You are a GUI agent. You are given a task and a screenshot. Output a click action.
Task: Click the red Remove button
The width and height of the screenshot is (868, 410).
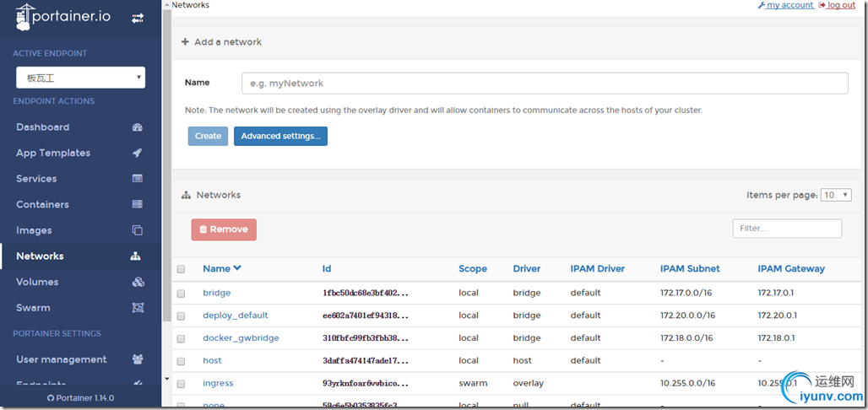[x=224, y=229]
